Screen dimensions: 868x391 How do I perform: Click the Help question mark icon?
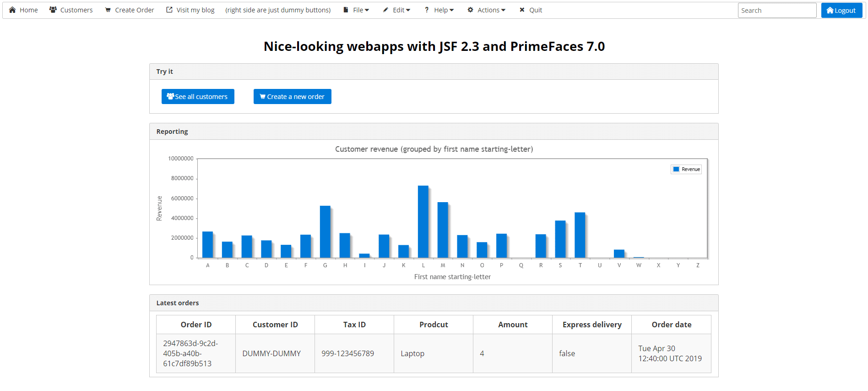[427, 10]
